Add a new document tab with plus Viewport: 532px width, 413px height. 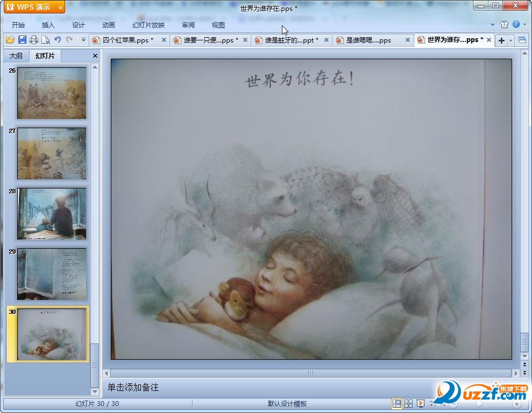[501, 40]
